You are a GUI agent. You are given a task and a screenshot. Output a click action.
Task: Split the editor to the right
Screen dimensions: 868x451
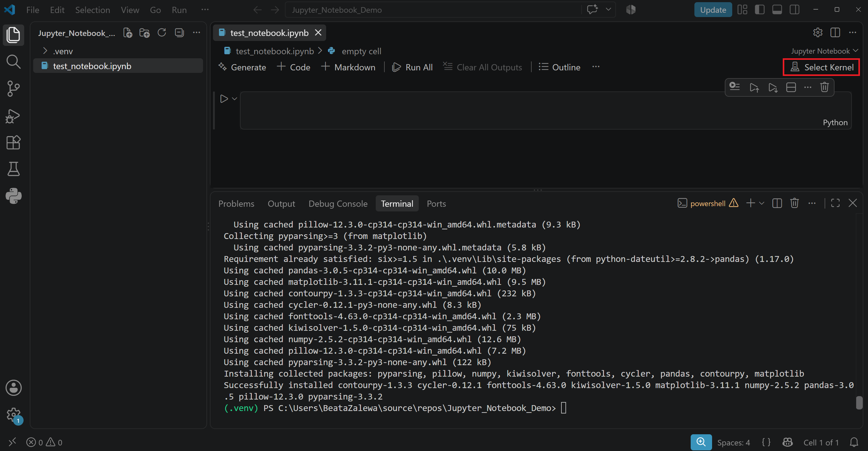click(835, 33)
